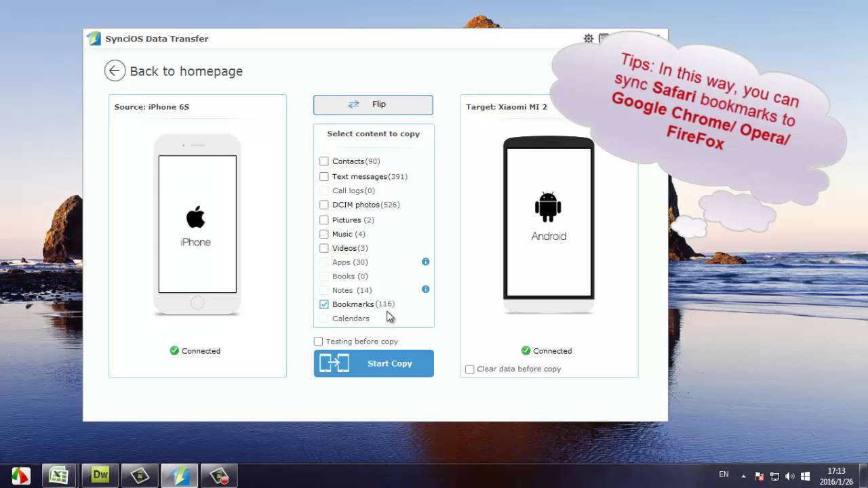Open the taskbar clock showing 17:13
The height and width of the screenshot is (488, 868).
(x=836, y=476)
